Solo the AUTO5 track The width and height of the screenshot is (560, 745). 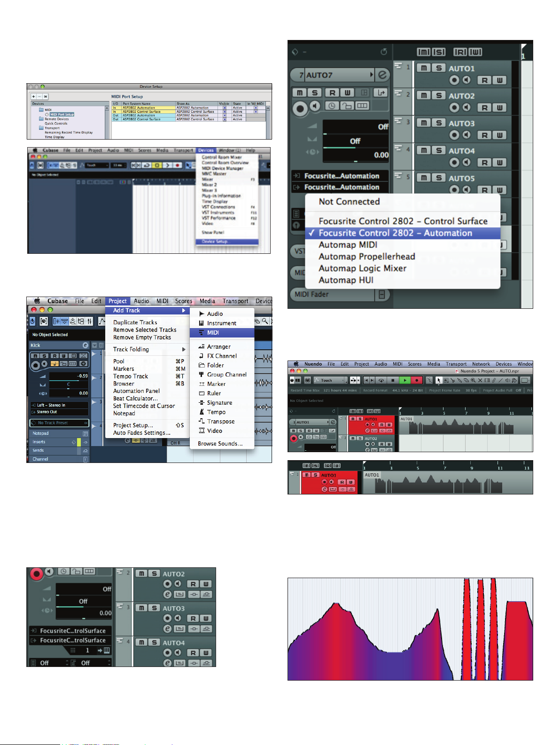pos(438,178)
